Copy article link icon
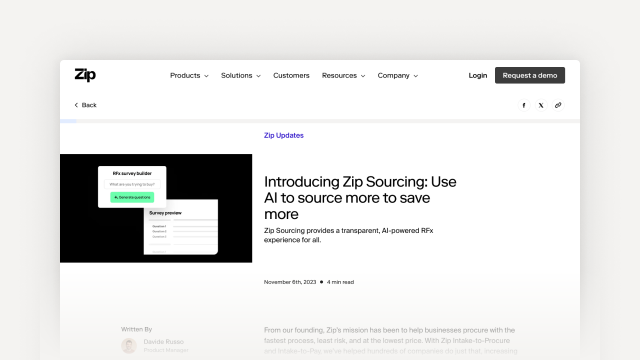Image resolution: width=640 pixels, height=360 pixels. pyautogui.click(x=558, y=105)
